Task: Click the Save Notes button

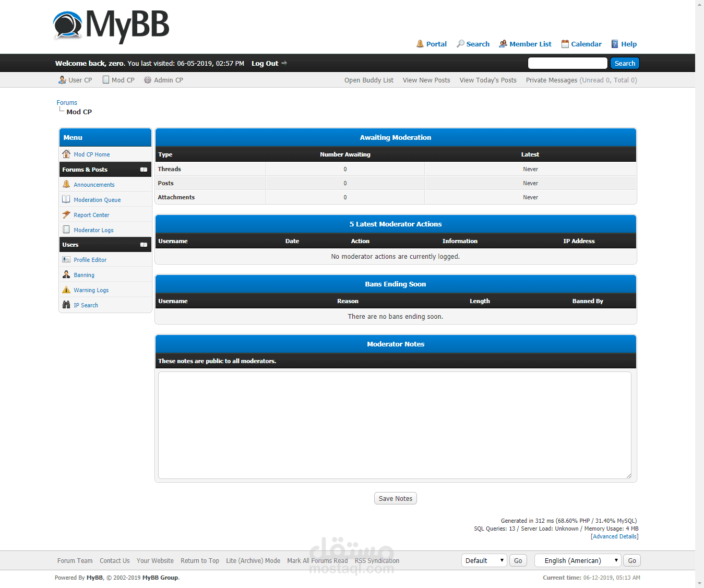Action: (x=396, y=498)
